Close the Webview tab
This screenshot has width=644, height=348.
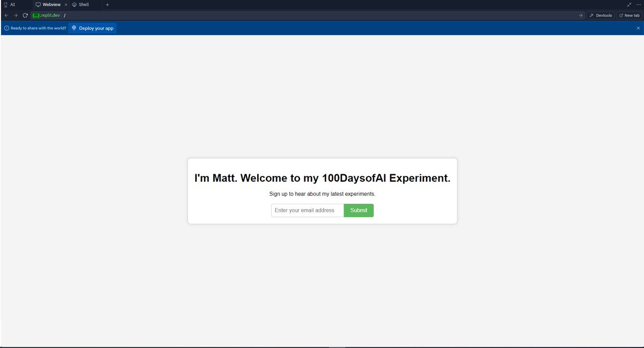click(66, 4)
